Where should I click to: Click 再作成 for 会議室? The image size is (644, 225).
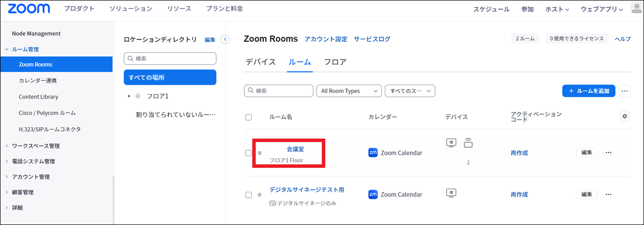click(519, 153)
